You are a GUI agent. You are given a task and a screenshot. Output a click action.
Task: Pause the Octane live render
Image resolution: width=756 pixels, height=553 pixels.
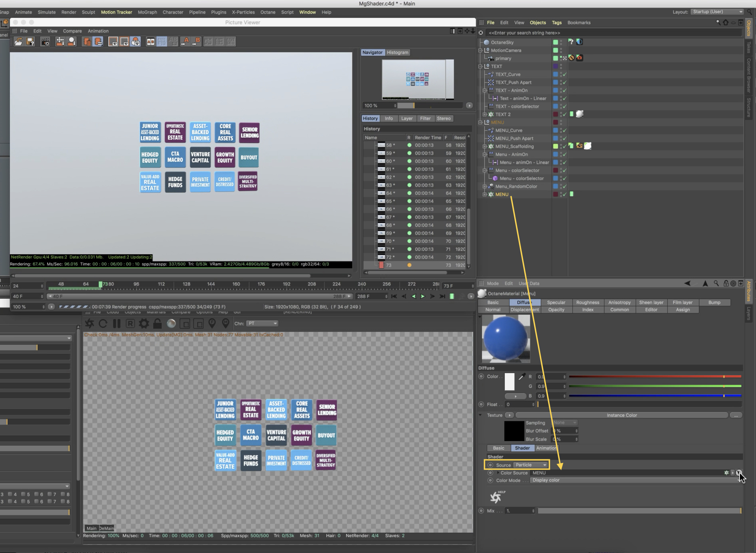[x=117, y=323]
